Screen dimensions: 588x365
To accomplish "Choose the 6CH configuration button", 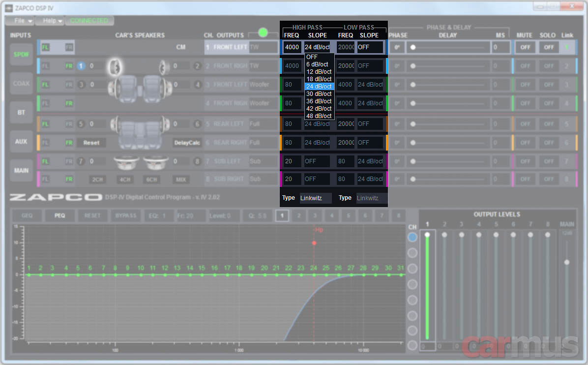I will coord(151,180).
